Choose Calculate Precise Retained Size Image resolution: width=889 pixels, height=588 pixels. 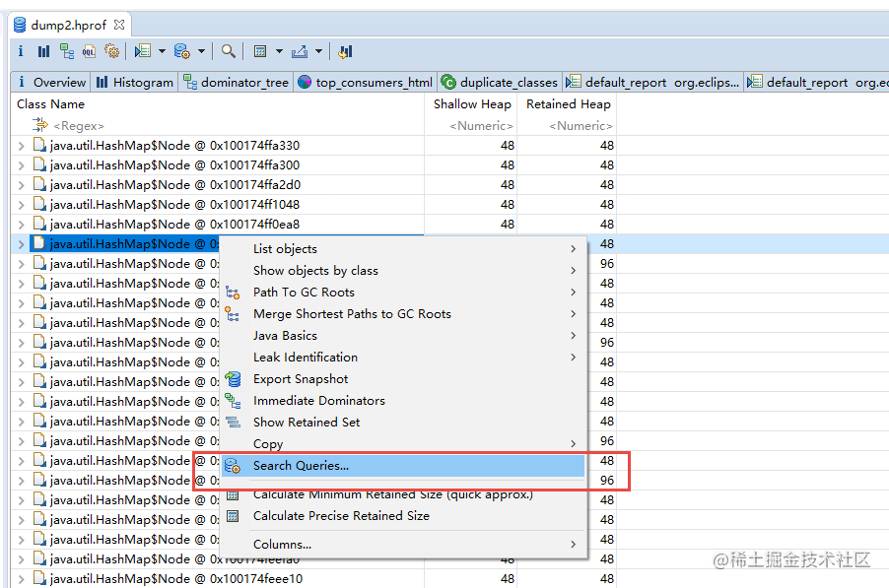[403, 516]
